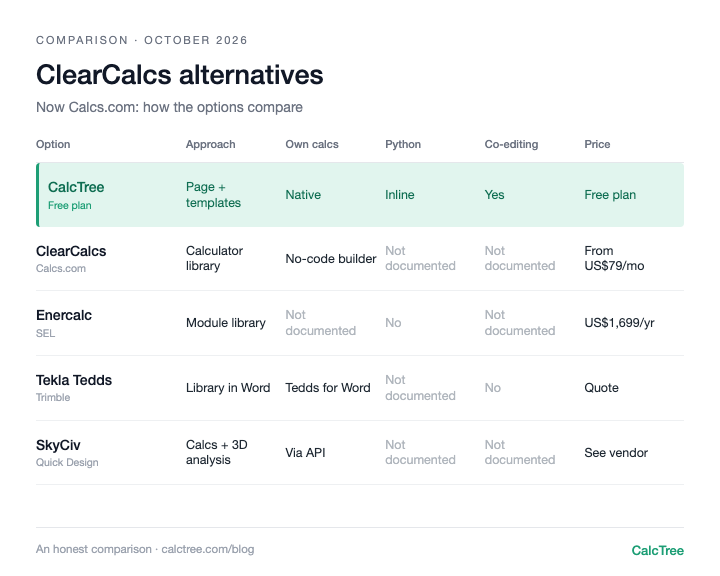Select the SkyCiv row name
The width and height of the screenshot is (720, 576).
click(x=58, y=445)
